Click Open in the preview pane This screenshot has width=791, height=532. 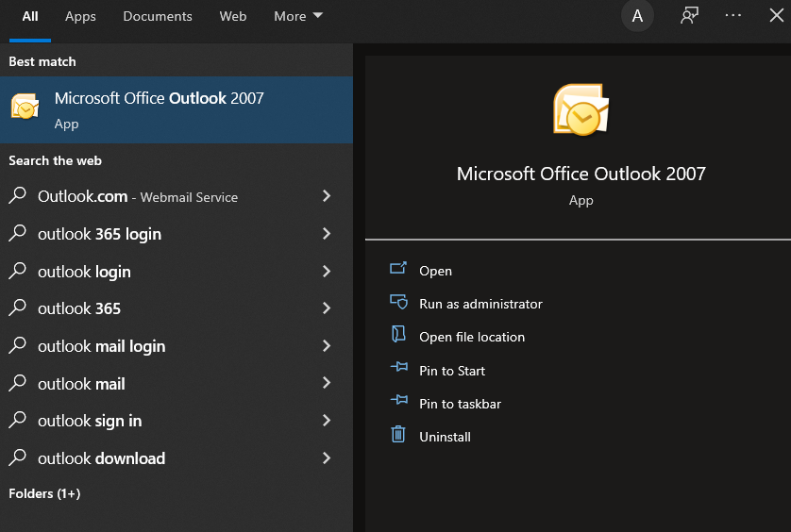435,271
